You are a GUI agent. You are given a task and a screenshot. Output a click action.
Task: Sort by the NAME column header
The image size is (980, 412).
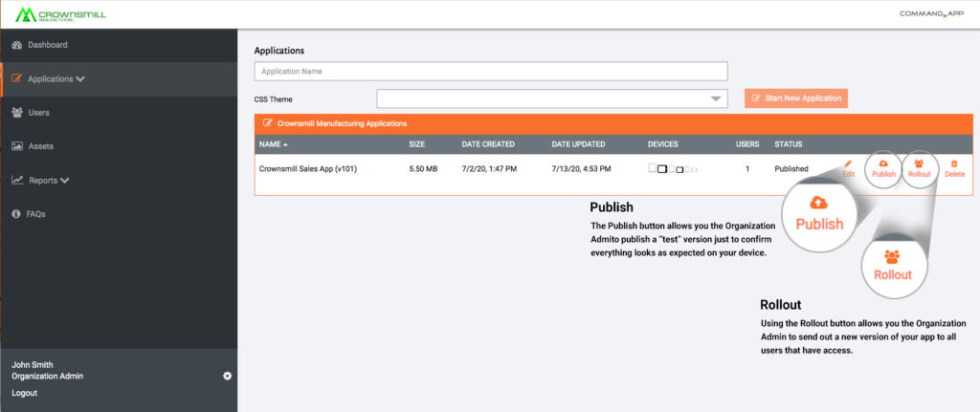click(x=274, y=144)
